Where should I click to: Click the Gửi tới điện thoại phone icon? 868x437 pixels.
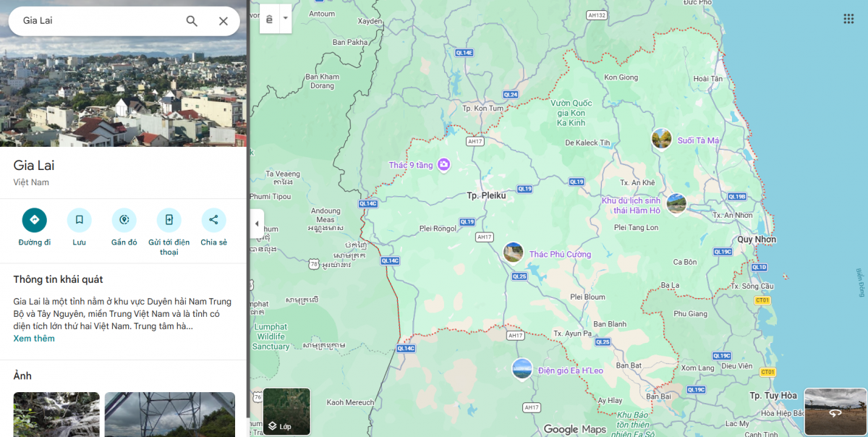click(x=169, y=219)
